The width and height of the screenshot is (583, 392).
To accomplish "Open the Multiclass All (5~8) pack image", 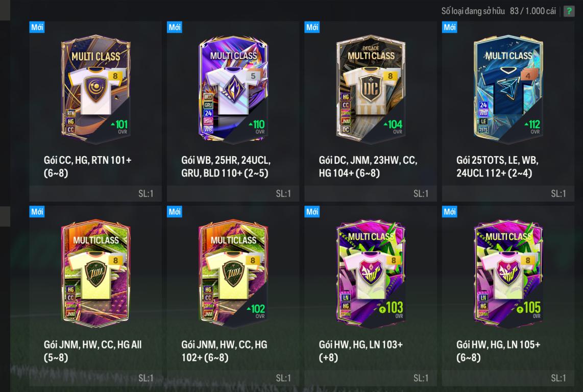I will pos(95,274).
